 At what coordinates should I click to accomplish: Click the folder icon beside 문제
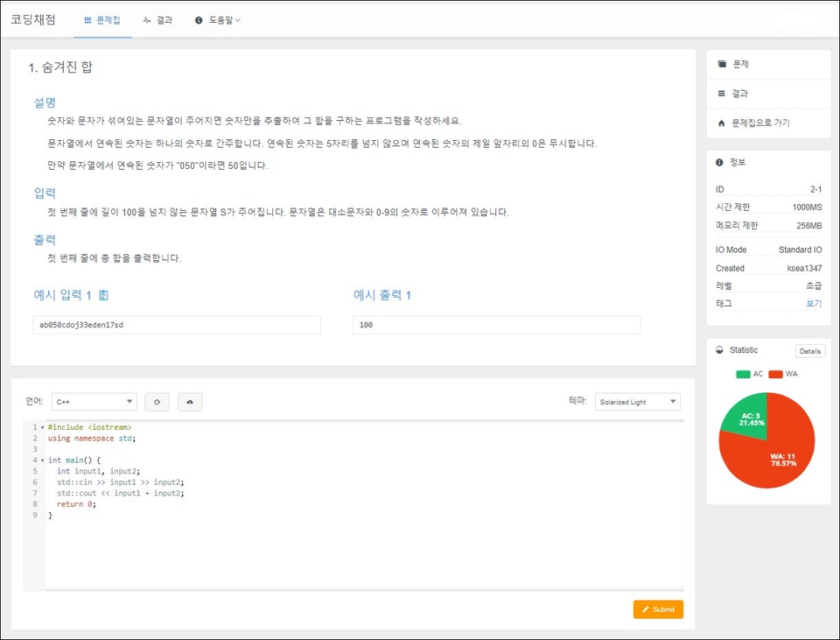[722, 64]
